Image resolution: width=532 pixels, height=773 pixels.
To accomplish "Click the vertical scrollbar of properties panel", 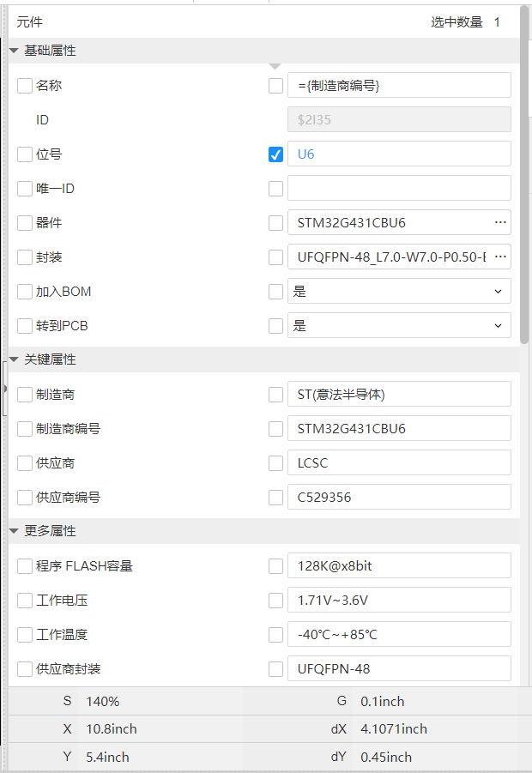I will [x=524, y=172].
